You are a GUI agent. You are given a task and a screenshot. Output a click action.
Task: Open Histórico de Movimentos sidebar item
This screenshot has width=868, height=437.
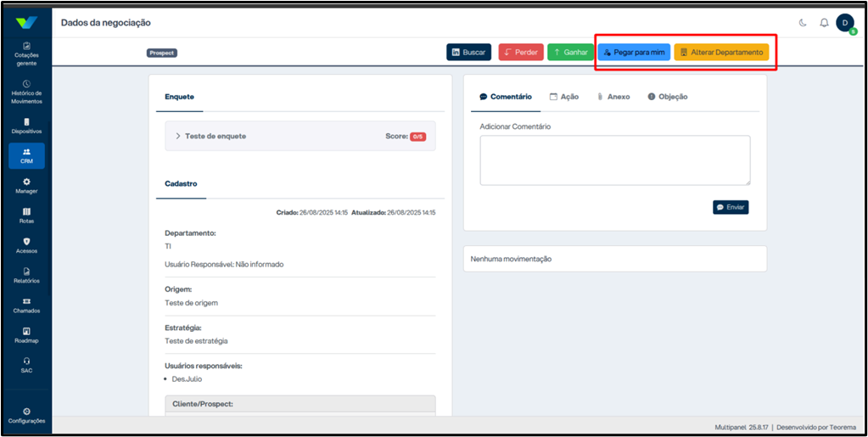pyautogui.click(x=26, y=92)
